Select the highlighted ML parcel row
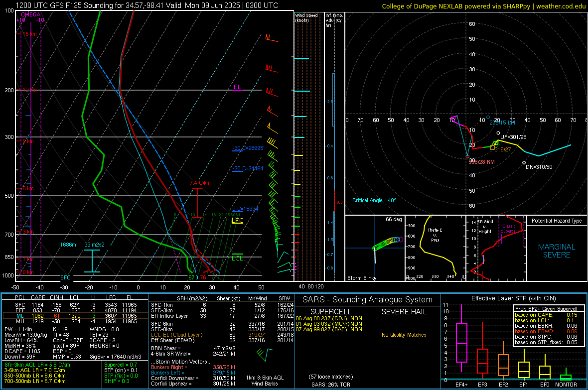This screenshot has width=588, height=390. pos(76,316)
